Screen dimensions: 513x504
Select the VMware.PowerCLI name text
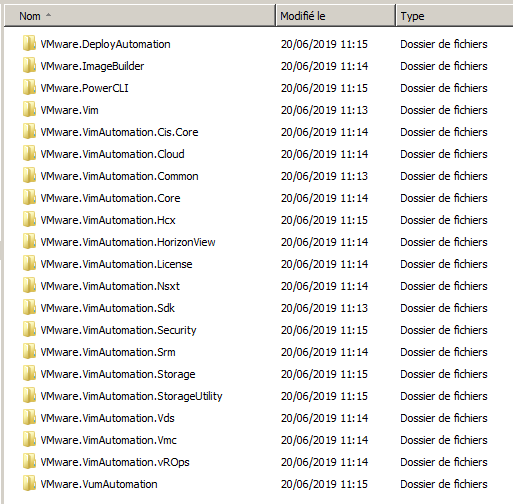coord(84,88)
